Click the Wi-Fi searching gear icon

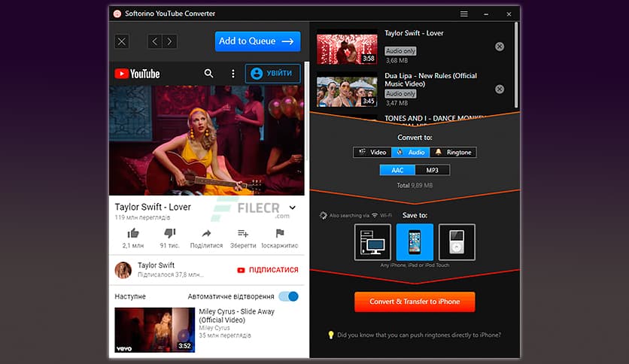323,216
